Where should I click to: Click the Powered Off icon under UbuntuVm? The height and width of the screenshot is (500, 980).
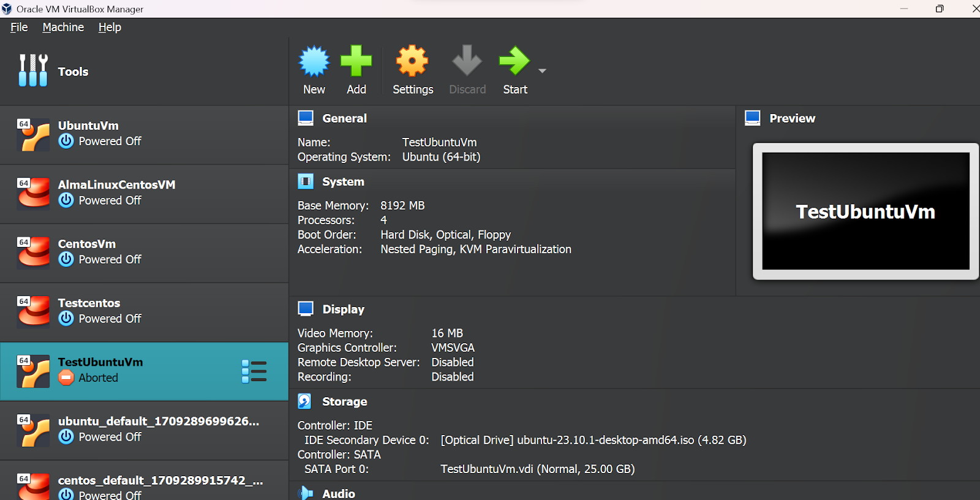tap(66, 141)
